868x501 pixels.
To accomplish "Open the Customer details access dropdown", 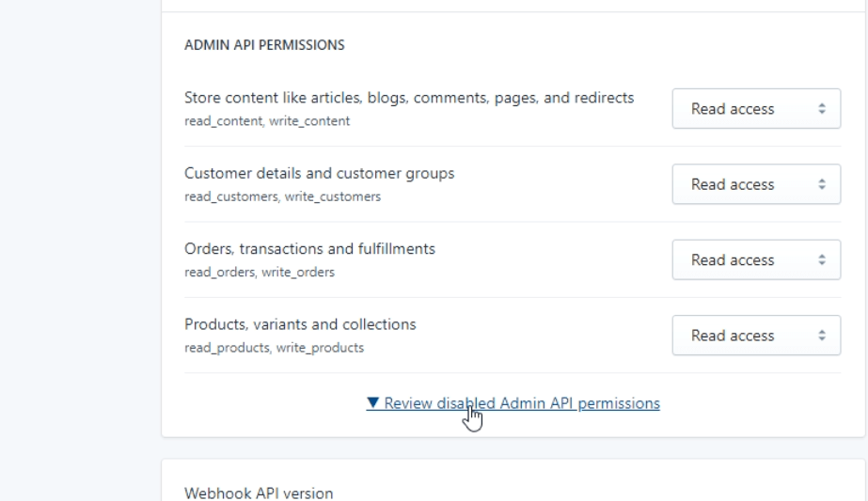I will pyautogui.click(x=756, y=184).
